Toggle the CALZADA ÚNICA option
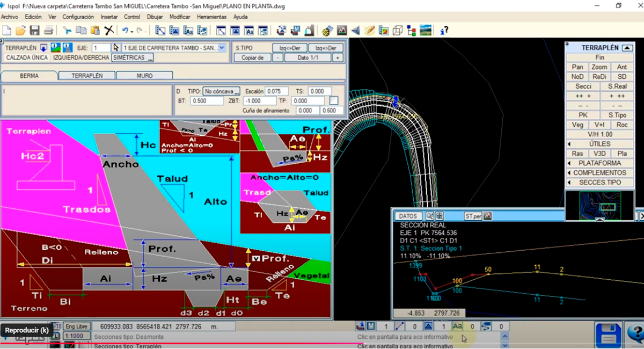 (27, 57)
